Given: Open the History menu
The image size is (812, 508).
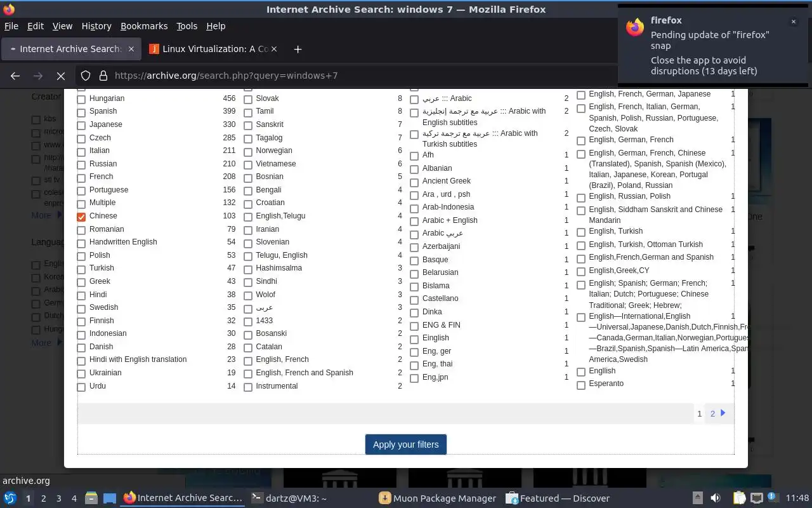Looking at the screenshot, I should (x=96, y=26).
